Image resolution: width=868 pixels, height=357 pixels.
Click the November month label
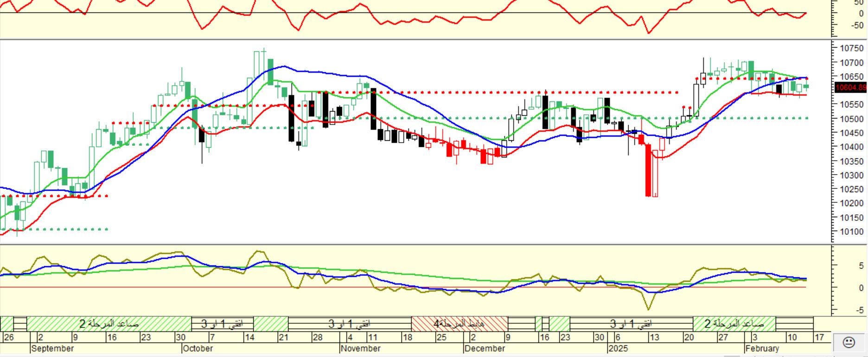coord(361,348)
